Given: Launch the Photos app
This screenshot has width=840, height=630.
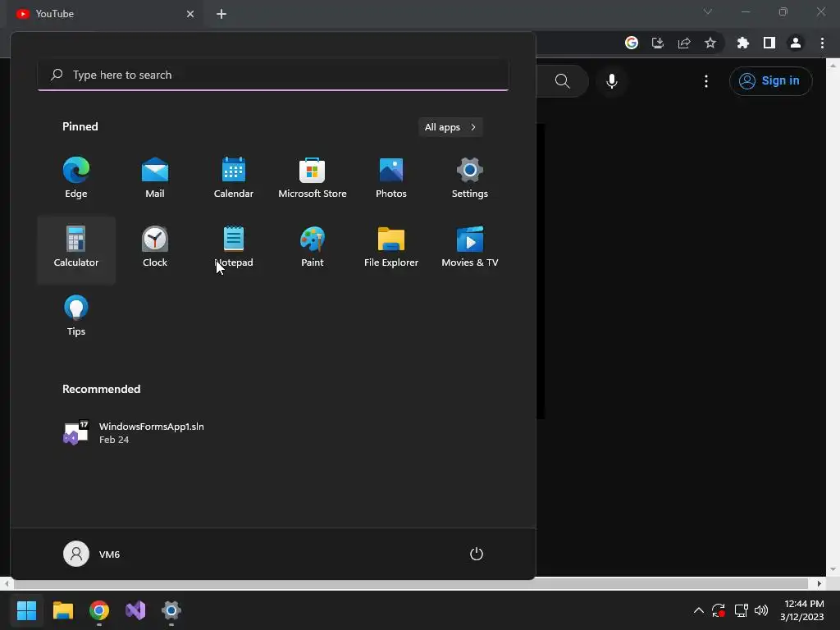Looking at the screenshot, I should 391,178.
